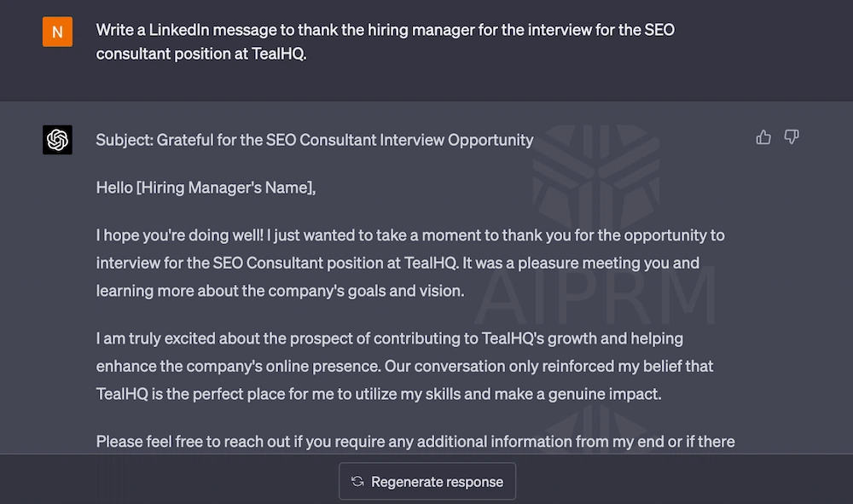
Task: Mark the response with thumbs down
Action: tap(792, 137)
